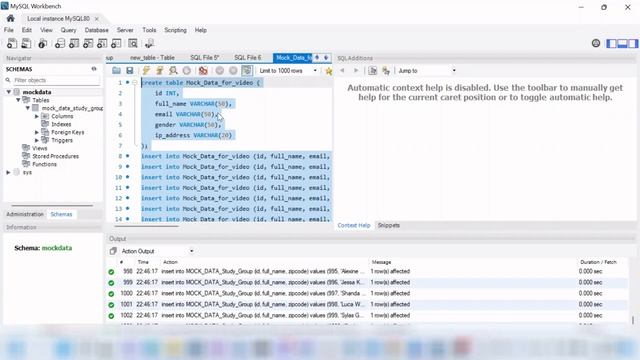Image resolution: width=640 pixels, height=360 pixels.
Task: Expand the sys schema
Action: [x=9, y=172]
